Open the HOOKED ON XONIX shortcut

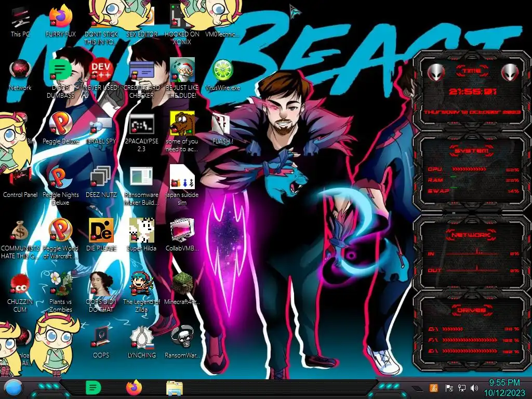(182, 25)
